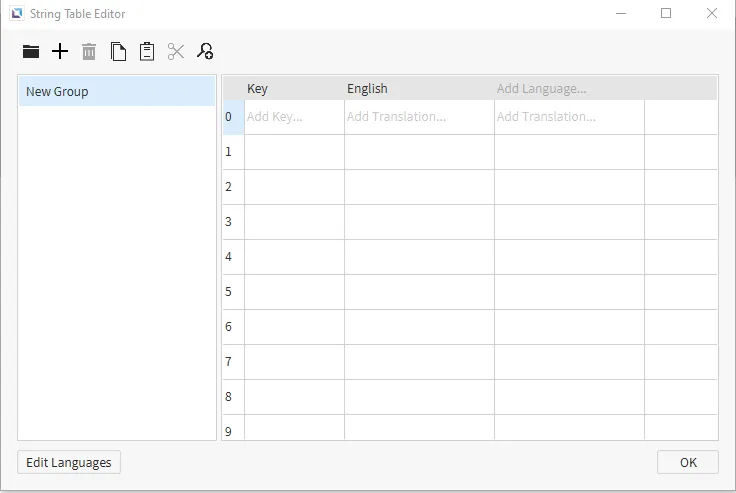
Task: Click the plus icon to add
Action: pyautogui.click(x=60, y=52)
